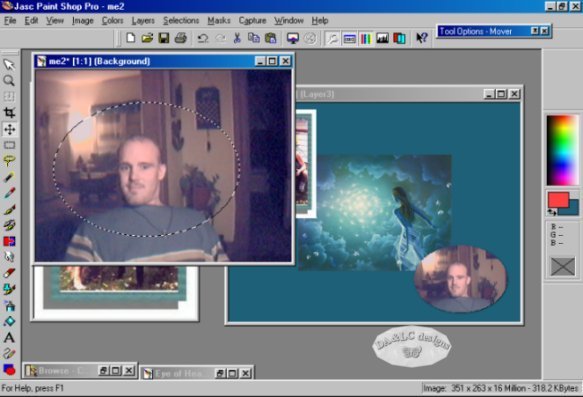This screenshot has width=583, height=397.
Task: Print the image using printer icon
Action: (x=181, y=38)
